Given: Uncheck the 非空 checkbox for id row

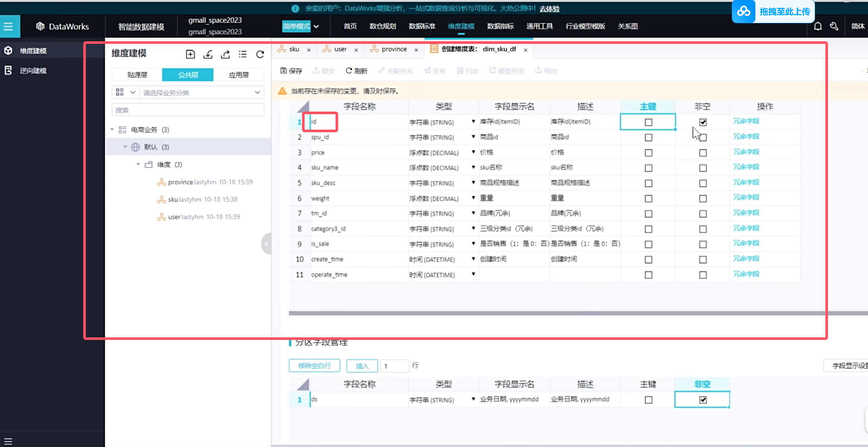Looking at the screenshot, I should pyautogui.click(x=702, y=122).
